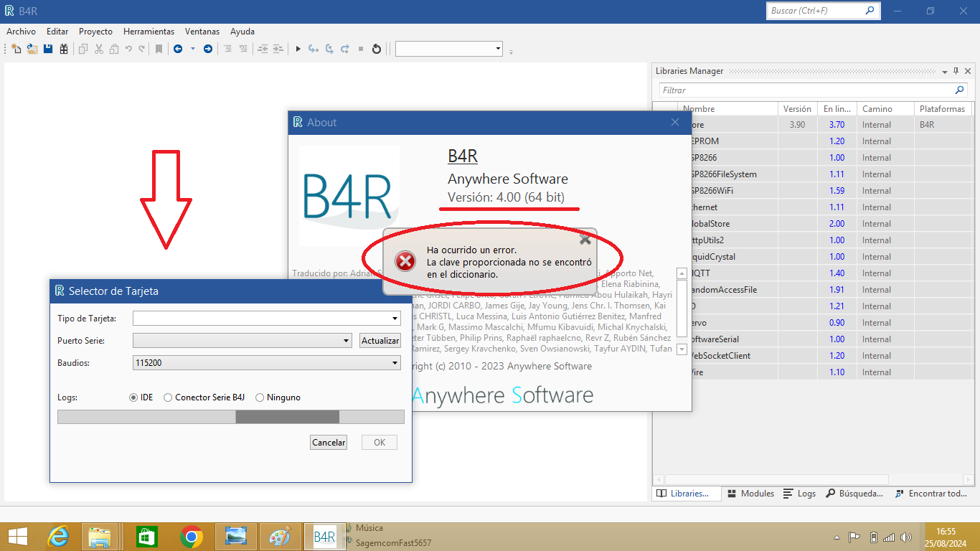980x551 pixels.
Task: Click the Windows Start button
Action: click(17, 537)
